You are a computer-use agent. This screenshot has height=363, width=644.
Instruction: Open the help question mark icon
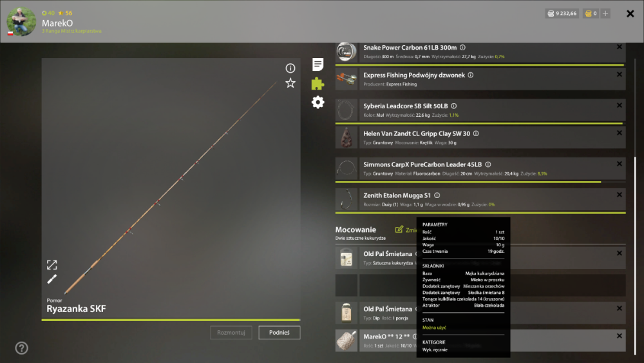[21, 348]
